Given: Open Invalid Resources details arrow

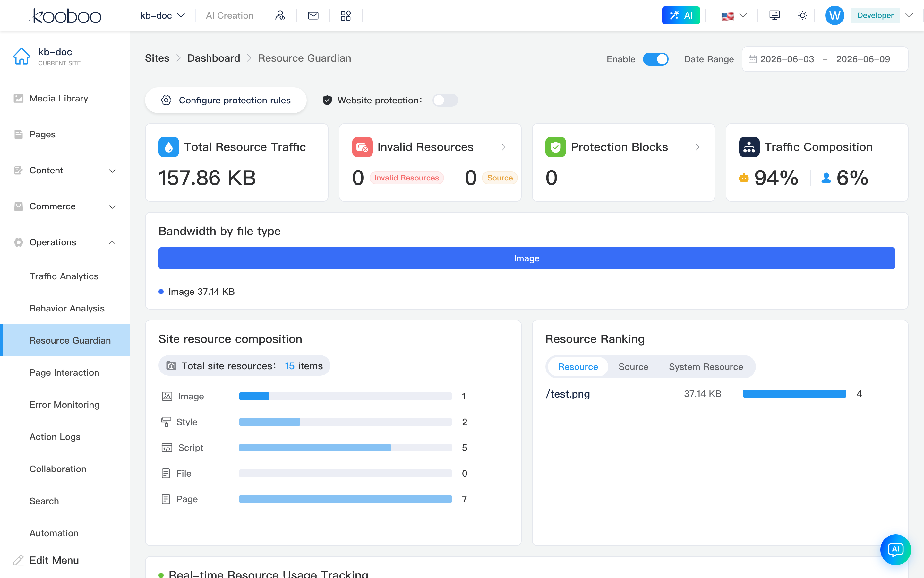Looking at the screenshot, I should [504, 147].
